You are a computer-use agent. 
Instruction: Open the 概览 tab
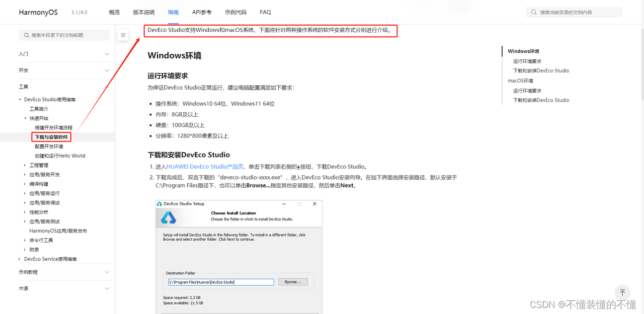(x=114, y=12)
